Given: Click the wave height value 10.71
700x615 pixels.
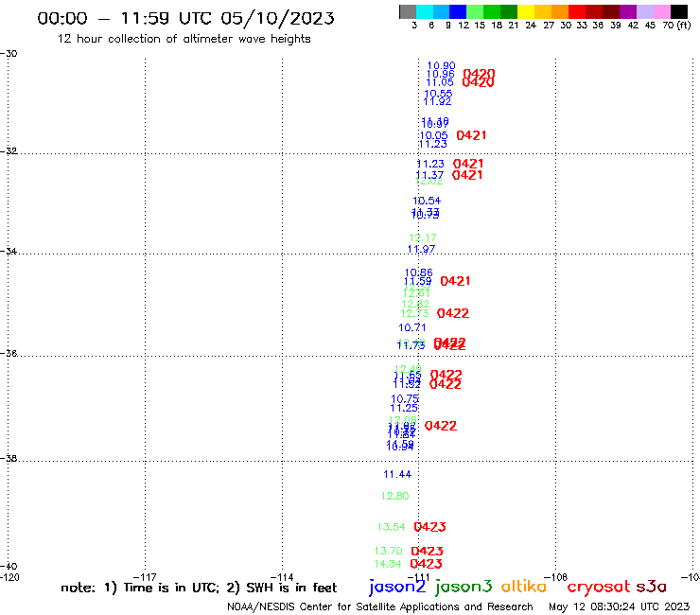Looking at the screenshot, I should (412, 327).
